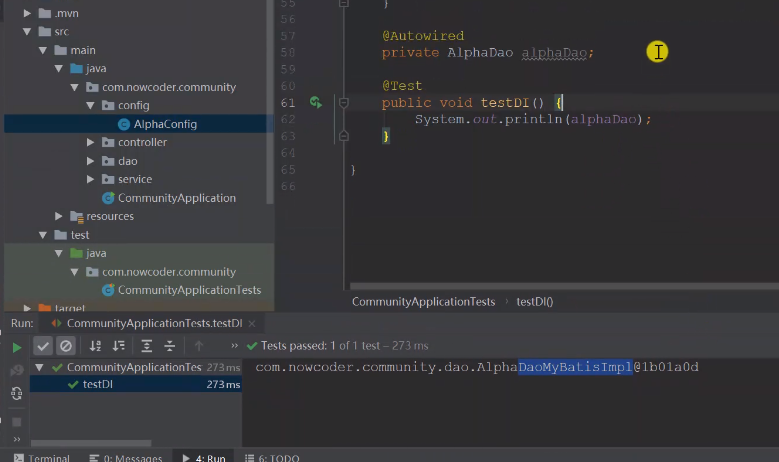Expand the controller package

point(90,143)
